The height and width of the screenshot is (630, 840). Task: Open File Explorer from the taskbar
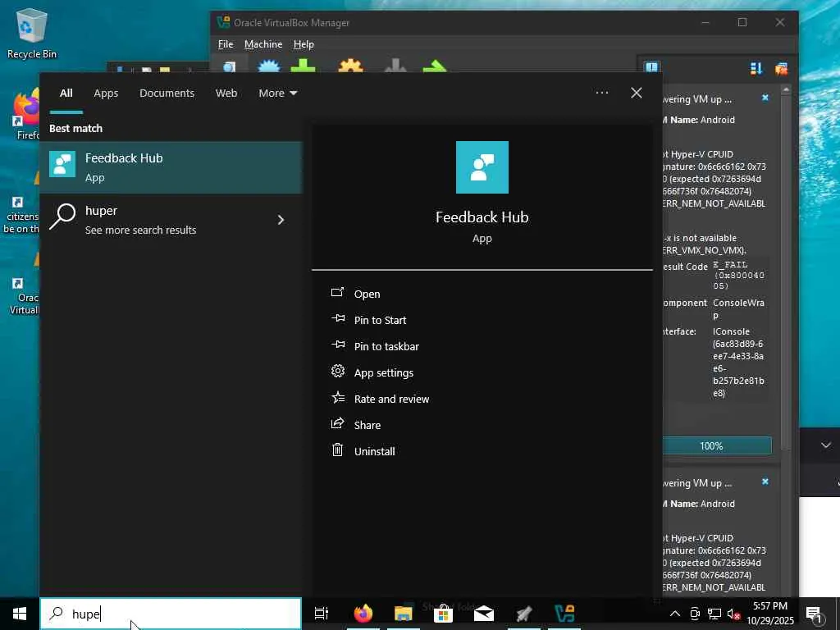(x=403, y=614)
